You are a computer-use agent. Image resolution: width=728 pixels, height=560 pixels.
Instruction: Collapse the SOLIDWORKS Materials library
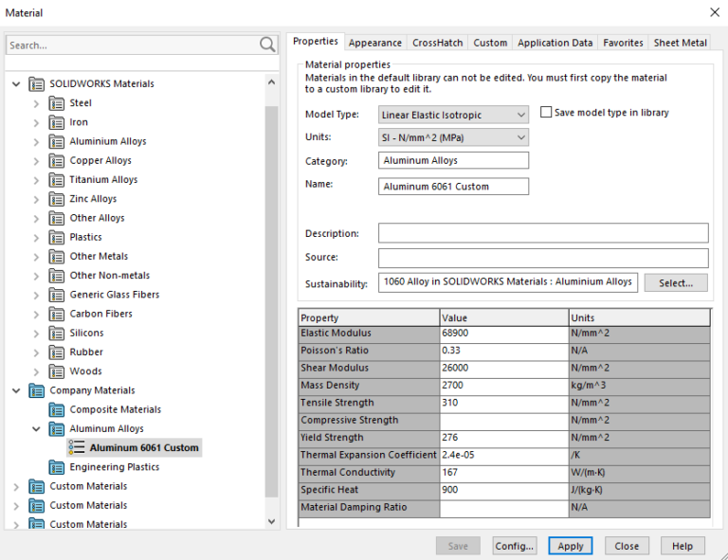[x=16, y=84]
